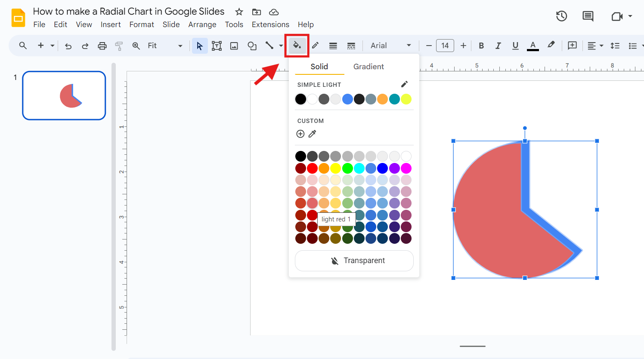Pick the white swatch in the grayscale row
This screenshot has height=359, width=644.
[x=406, y=156]
